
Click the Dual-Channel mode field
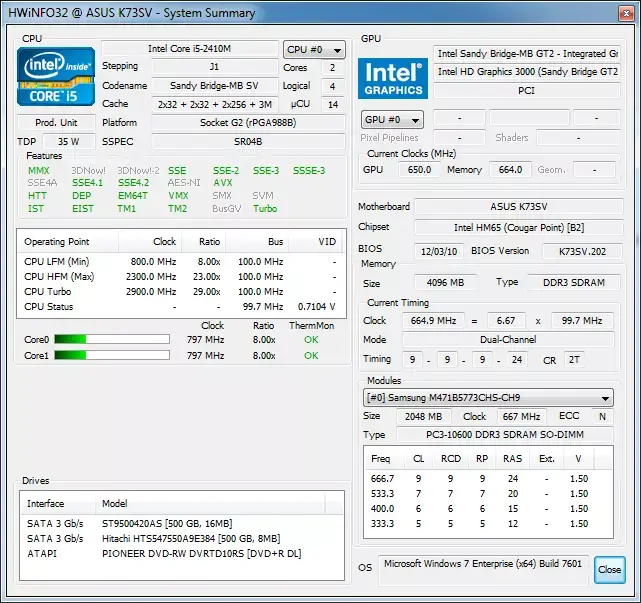pyautogui.click(x=508, y=339)
